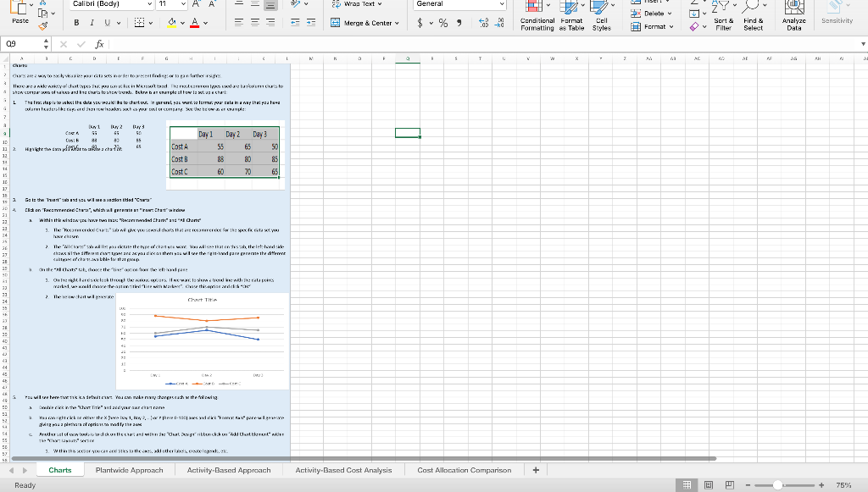Click the Format Painter brush icon
Viewport: 868px width, 492px height.
click(43, 25)
